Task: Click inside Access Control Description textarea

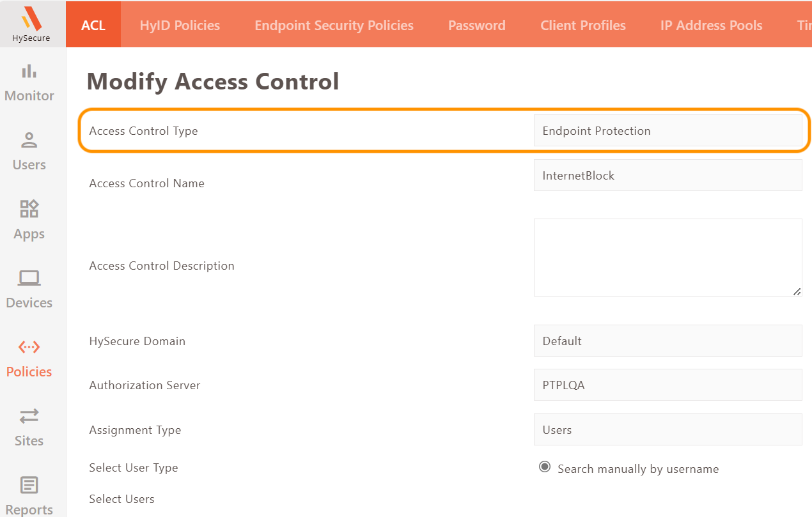Action: pyautogui.click(x=668, y=258)
